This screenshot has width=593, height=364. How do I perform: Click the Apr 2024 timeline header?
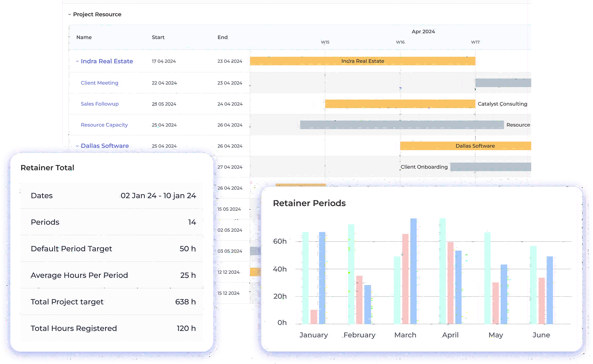click(x=423, y=31)
